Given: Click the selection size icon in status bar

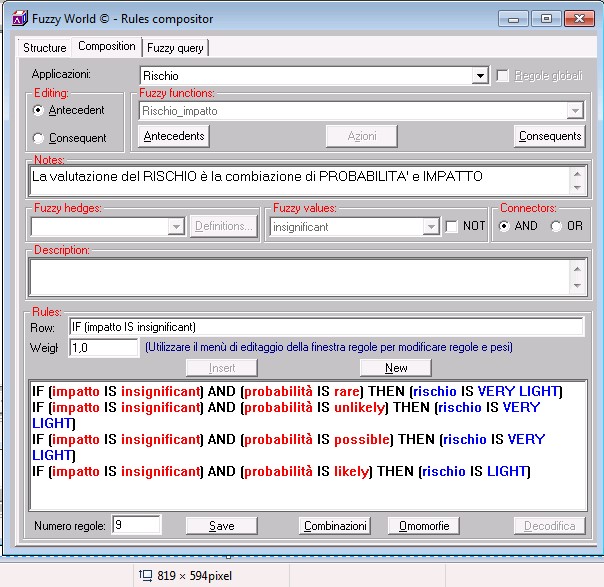Looking at the screenshot, I should (146, 575).
